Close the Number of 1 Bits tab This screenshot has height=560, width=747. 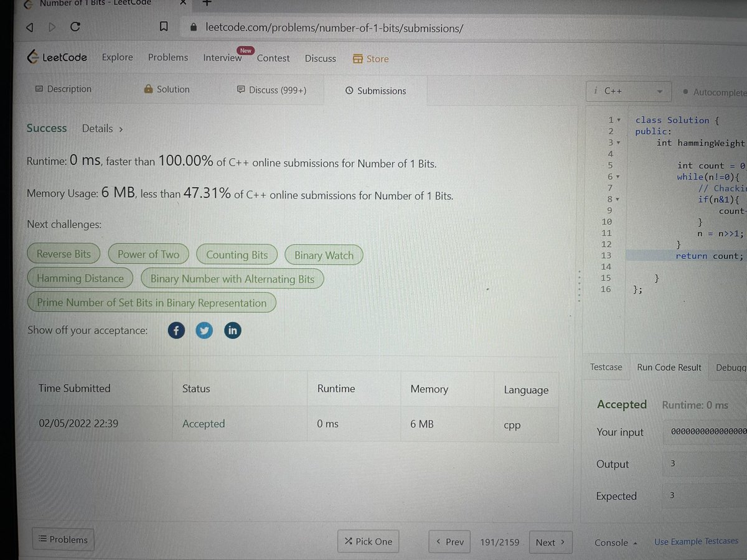coord(183,2)
